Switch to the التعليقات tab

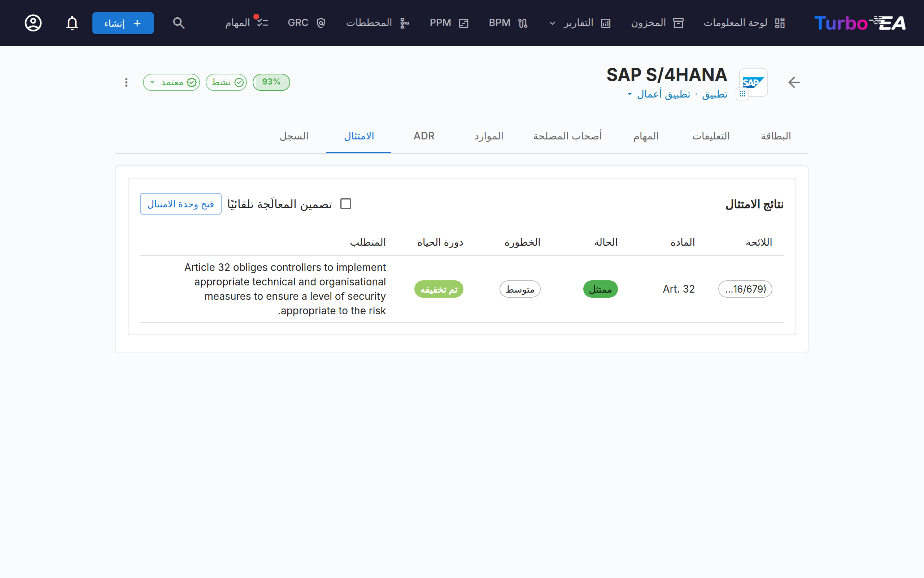(711, 136)
